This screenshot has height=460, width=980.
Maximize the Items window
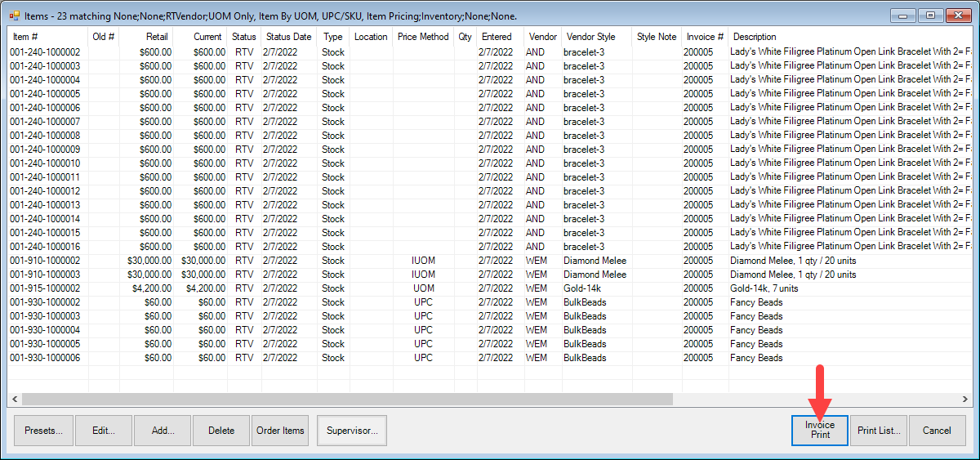click(x=929, y=15)
